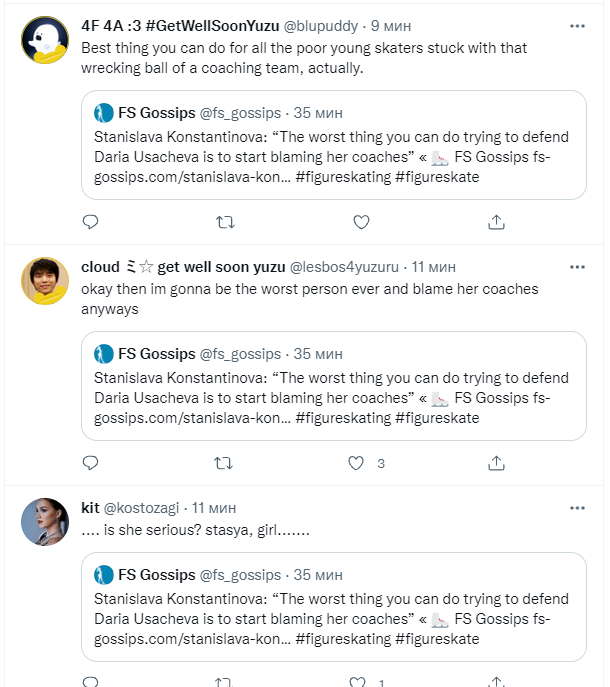Open the @kostozagi profile handle

click(145, 508)
